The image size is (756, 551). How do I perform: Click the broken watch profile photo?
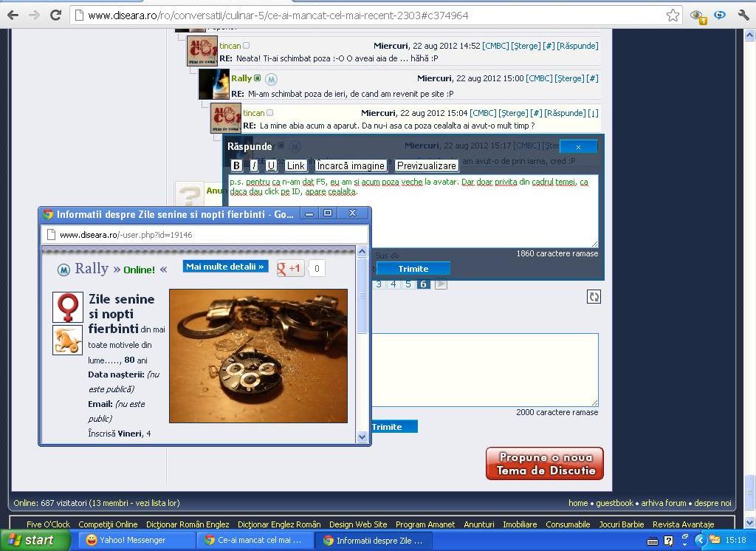(x=258, y=356)
